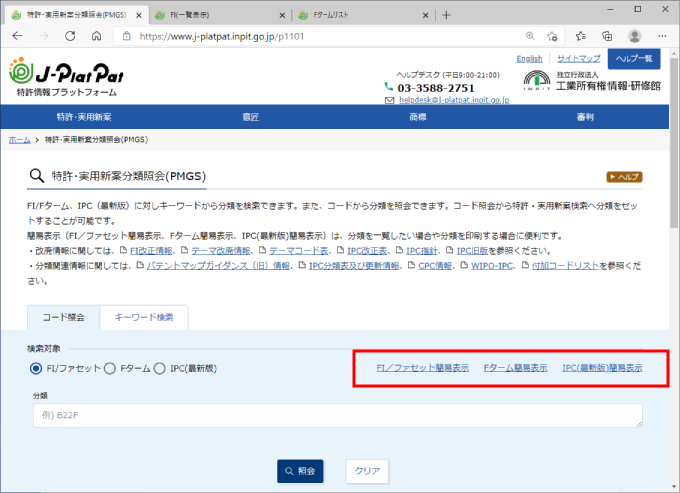This screenshot has width=680, height=493.
Task: Click the 分類 code input field
Action: [335, 416]
